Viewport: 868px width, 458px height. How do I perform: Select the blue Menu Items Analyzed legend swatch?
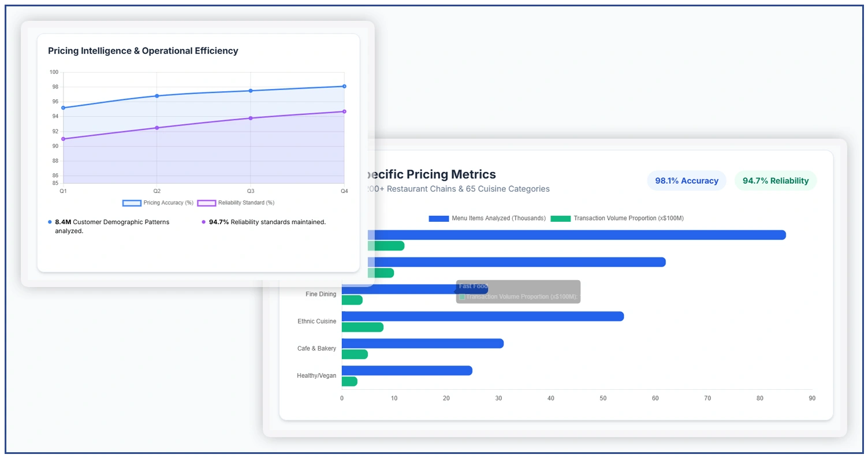437,218
